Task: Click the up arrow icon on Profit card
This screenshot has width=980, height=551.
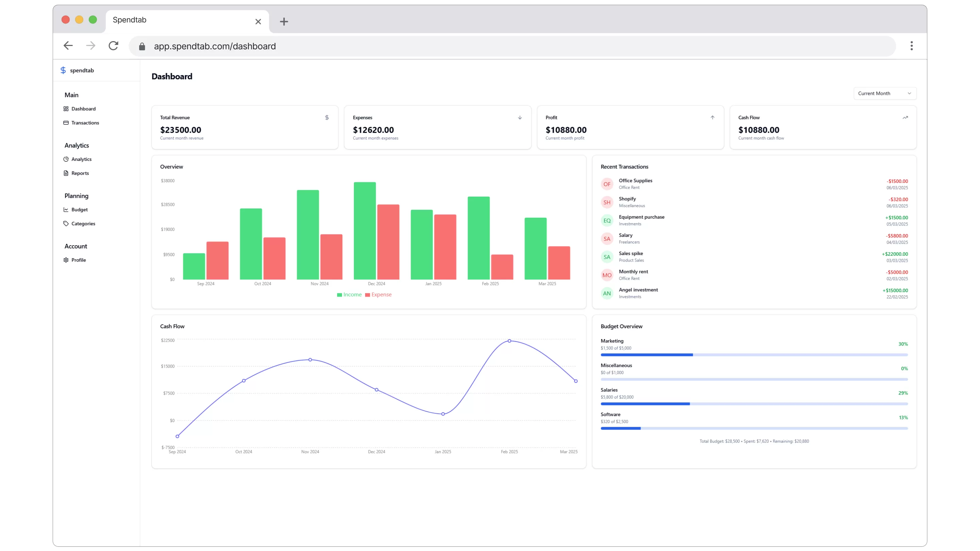Action: (x=713, y=118)
